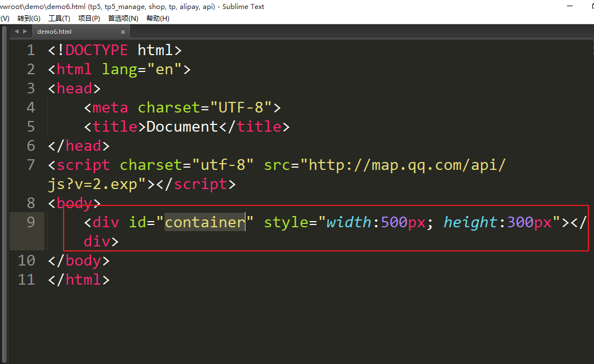Click line number 9 in the gutter

coord(30,222)
